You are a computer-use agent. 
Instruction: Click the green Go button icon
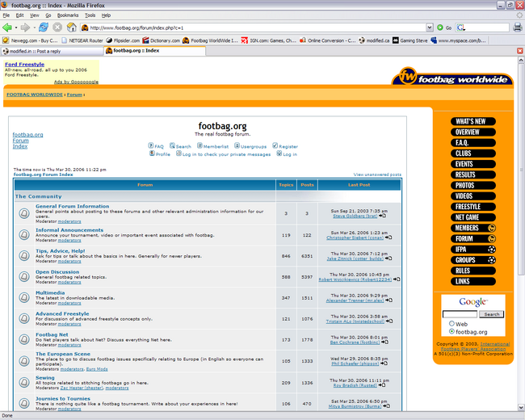click(440, 27)
